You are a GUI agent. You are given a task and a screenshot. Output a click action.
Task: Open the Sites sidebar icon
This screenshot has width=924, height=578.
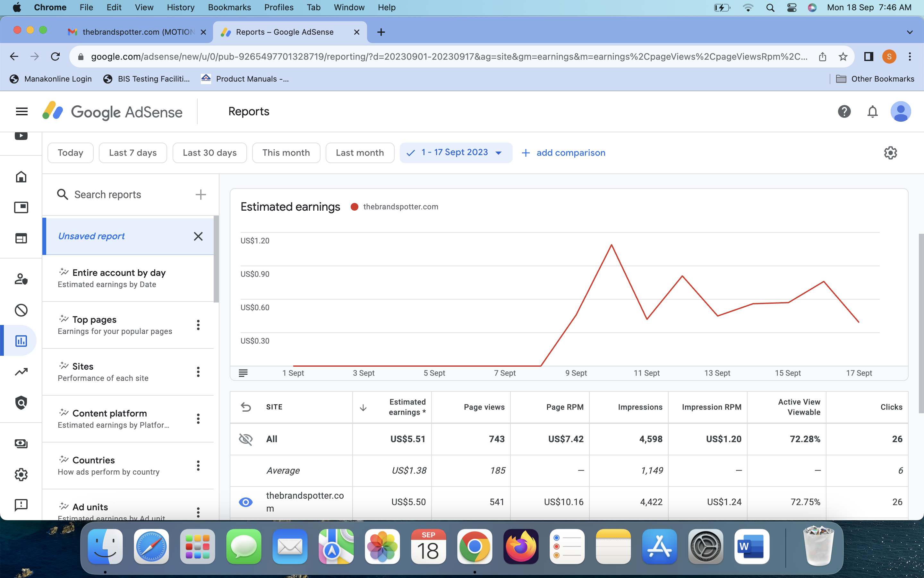click(x=21, y=238)
